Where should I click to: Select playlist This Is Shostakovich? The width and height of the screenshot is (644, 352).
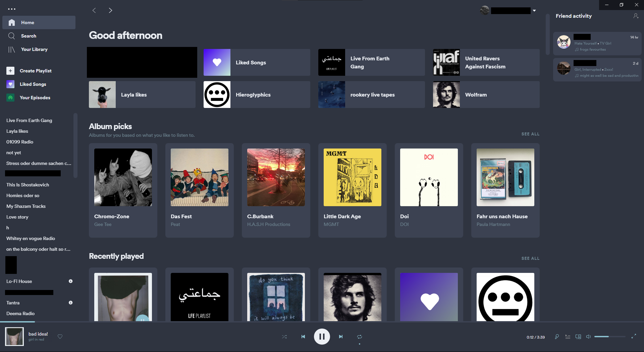28,185
